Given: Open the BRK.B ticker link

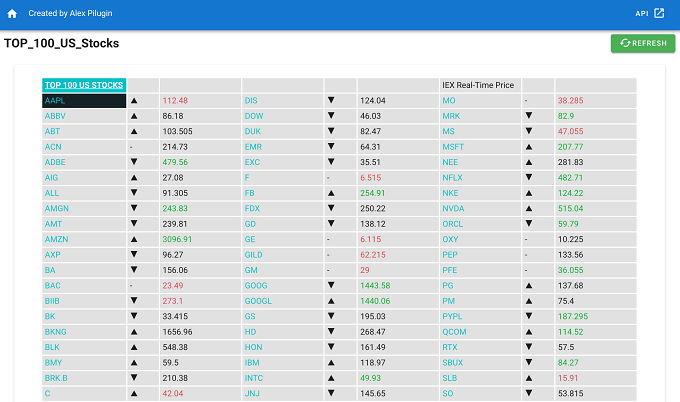Looking at the screenshot, I should pos(56,378).
